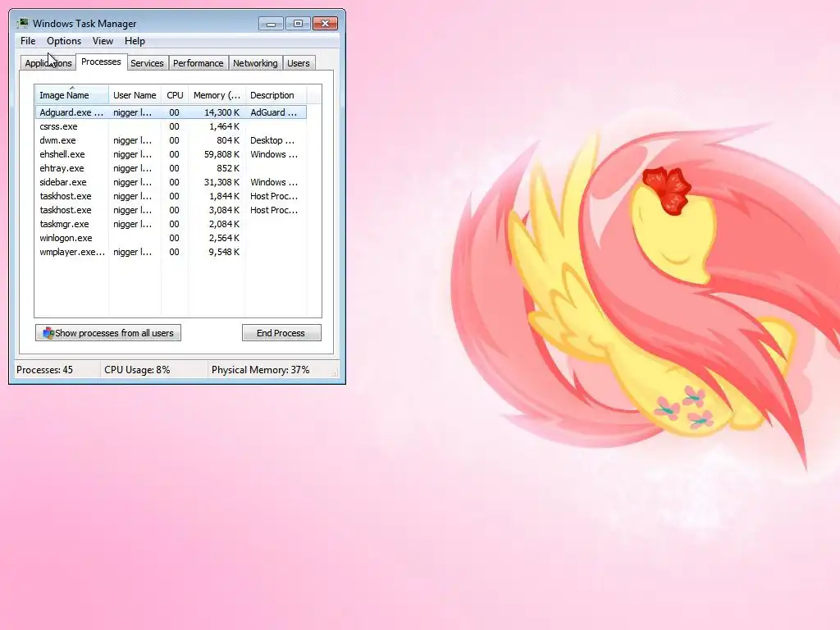This screenshot has width=840, height=630.
Task: Sort by the Image Name column header
Action: (72, 95)
